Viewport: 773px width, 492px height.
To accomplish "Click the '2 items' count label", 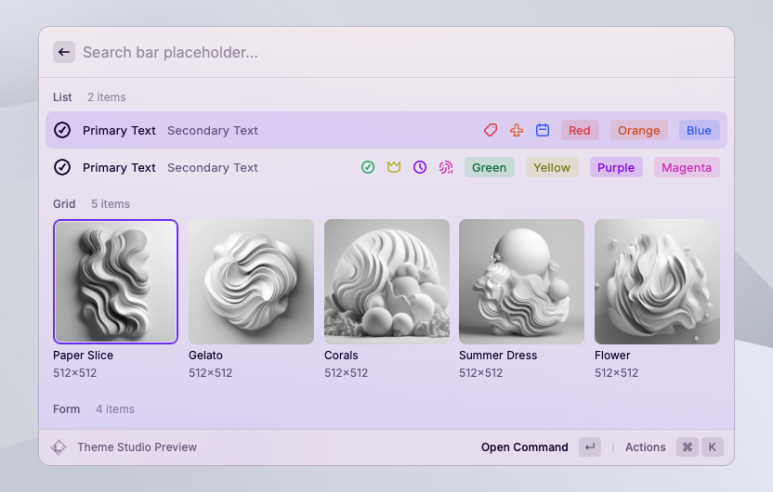I will [x=106, y=97].
